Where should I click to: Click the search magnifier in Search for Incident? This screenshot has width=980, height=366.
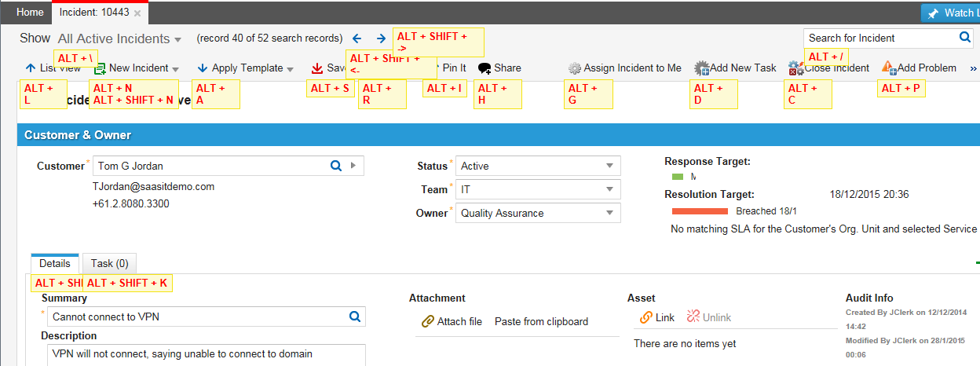(965, 38)
